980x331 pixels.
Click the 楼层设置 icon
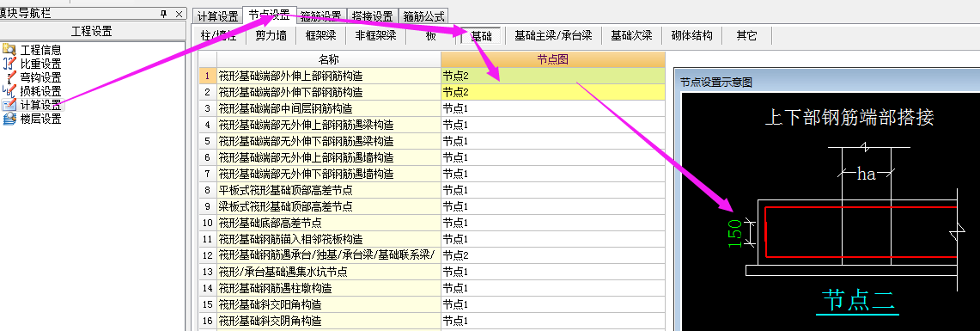tap(9, 119)
